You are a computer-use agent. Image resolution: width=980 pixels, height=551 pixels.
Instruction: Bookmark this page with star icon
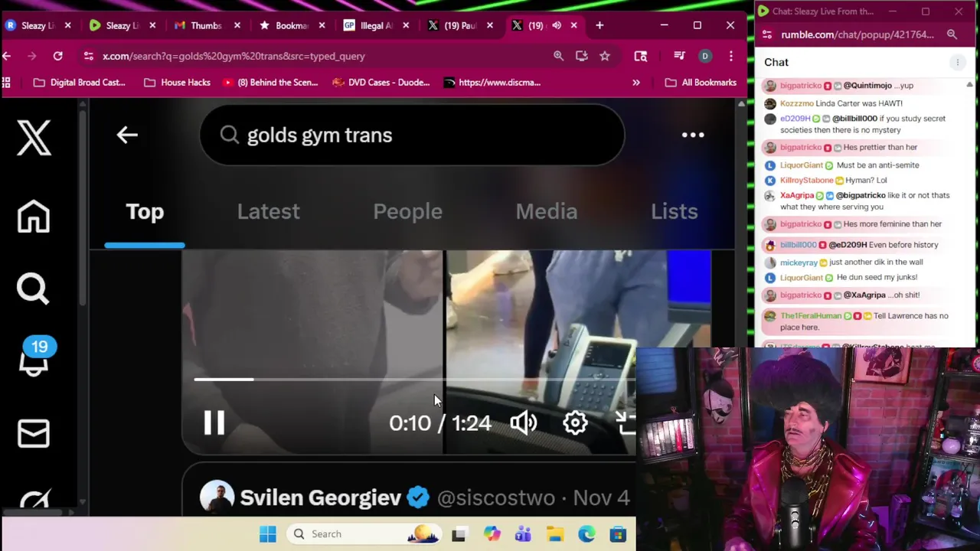coord(605,56)
